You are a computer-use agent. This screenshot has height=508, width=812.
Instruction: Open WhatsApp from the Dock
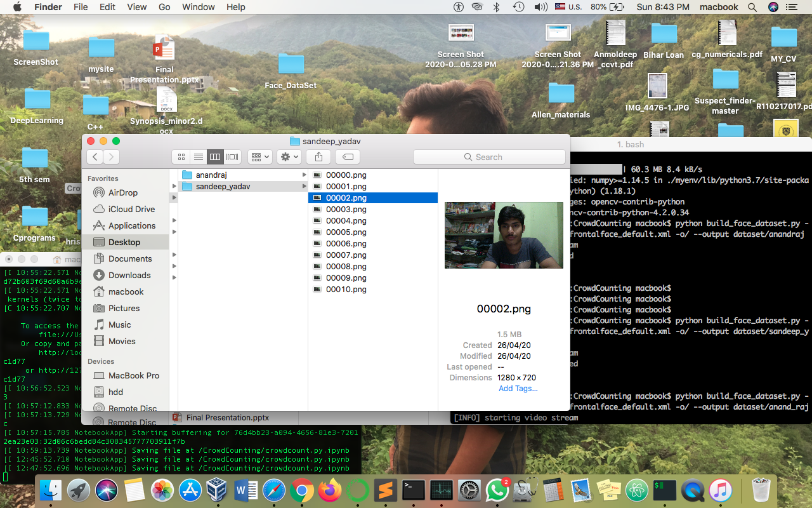click(x=497, y=490)
